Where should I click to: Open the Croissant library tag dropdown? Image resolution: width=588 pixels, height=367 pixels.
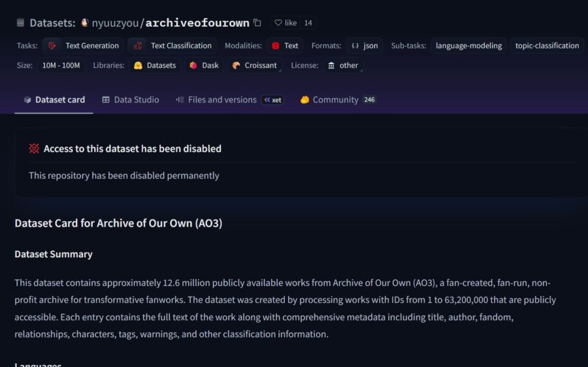point(255,65)
